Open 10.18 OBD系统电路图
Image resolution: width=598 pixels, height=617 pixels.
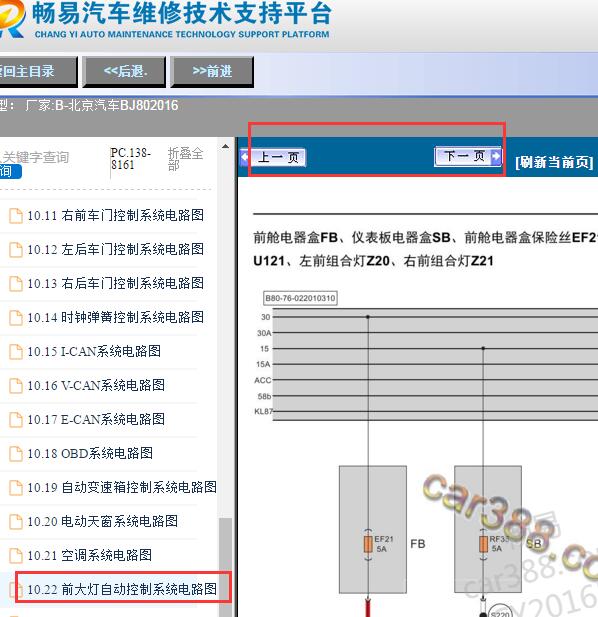(x=90, y=453)
